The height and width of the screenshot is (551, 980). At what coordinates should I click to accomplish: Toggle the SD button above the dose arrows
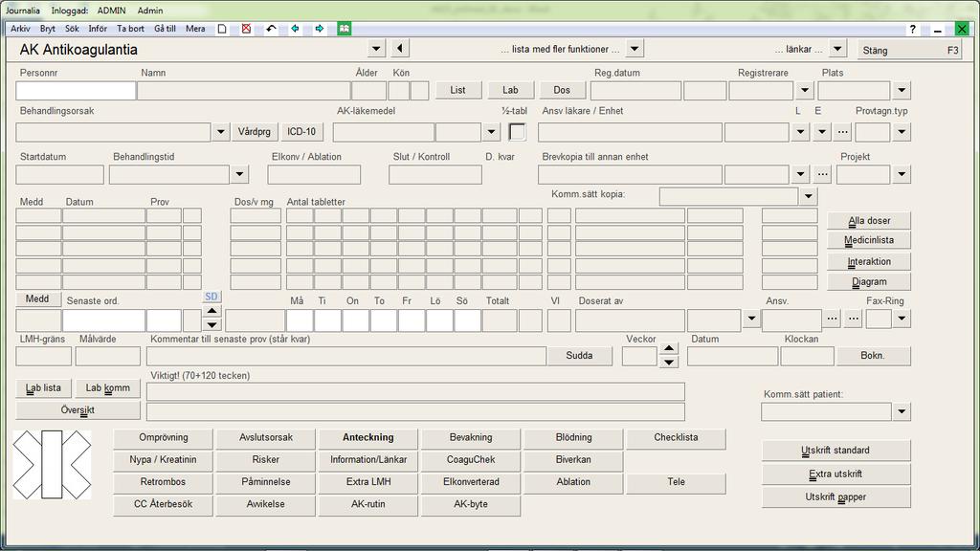tap(212, 297)
